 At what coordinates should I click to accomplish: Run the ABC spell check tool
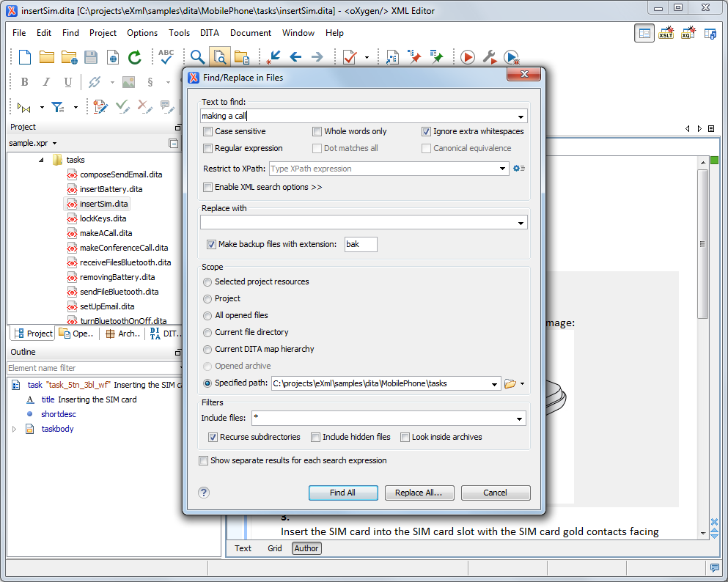(x=166, y=56)
